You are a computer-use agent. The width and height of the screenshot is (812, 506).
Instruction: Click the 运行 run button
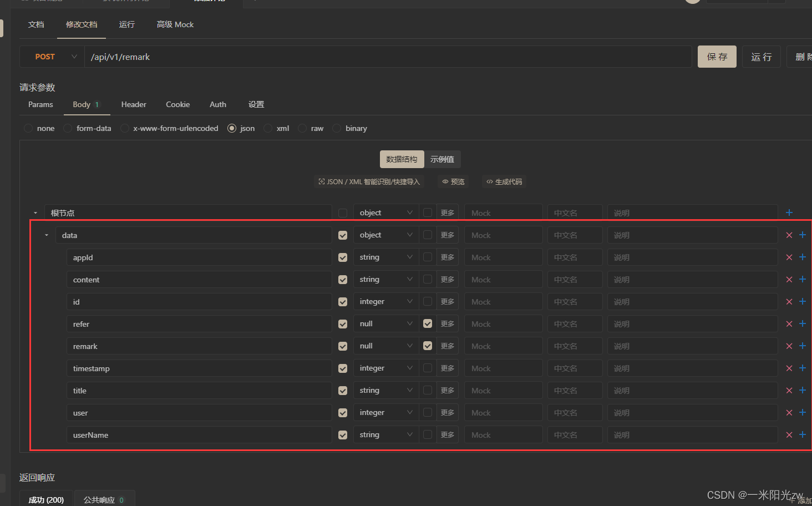tap(762, 57)
